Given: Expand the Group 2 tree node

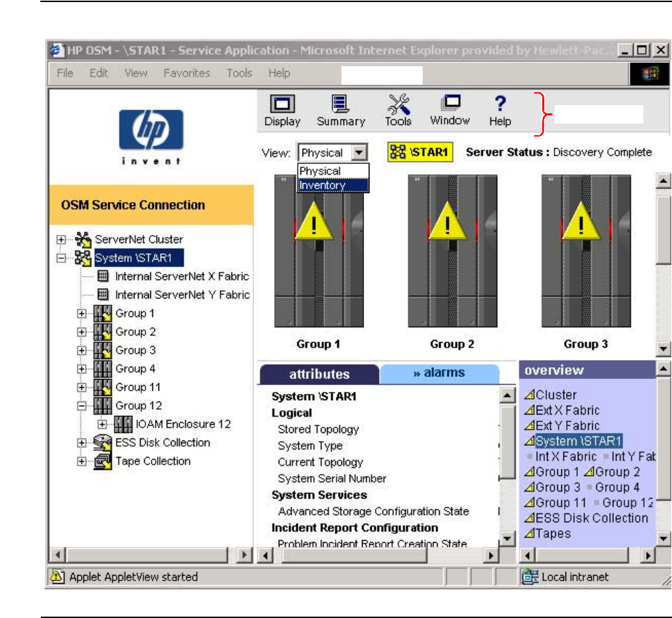Looking at the screenshot, I should coord(81,332).
